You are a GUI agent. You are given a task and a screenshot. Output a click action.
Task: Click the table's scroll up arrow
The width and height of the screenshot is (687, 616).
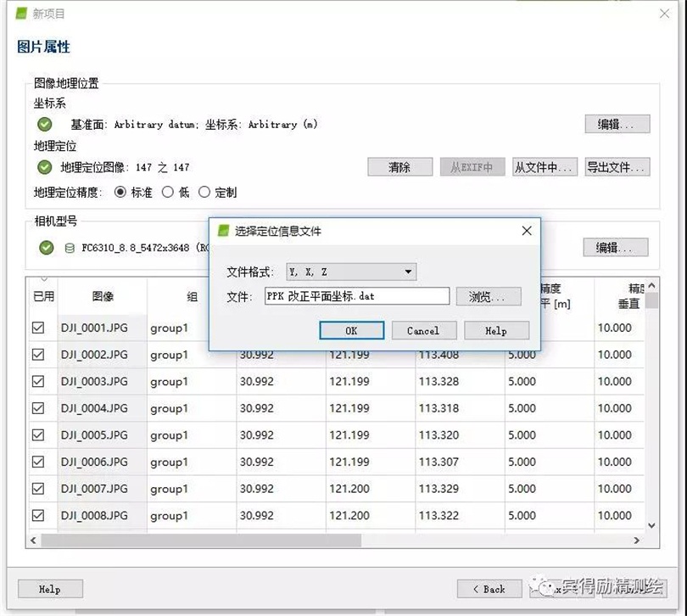coord(651,286)
